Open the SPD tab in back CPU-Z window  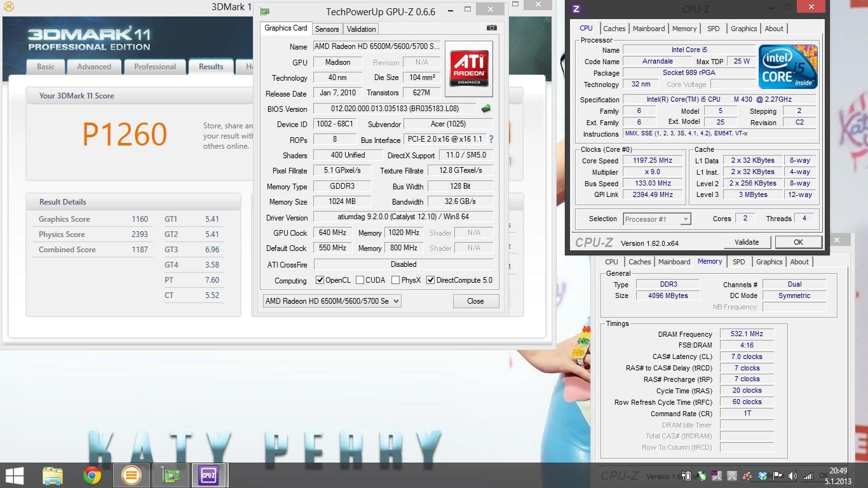[739, 262]
